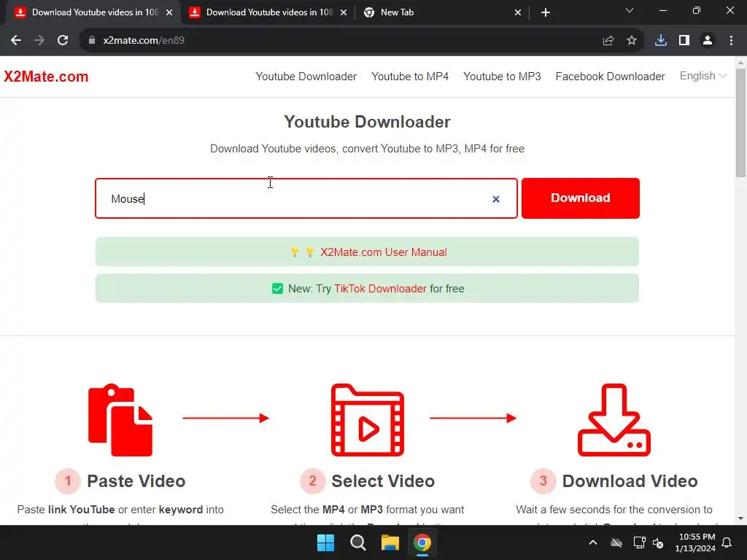Open the Chrome downloads icon
Viewport: 747px width, 560px height.
(x=661, y=41)
